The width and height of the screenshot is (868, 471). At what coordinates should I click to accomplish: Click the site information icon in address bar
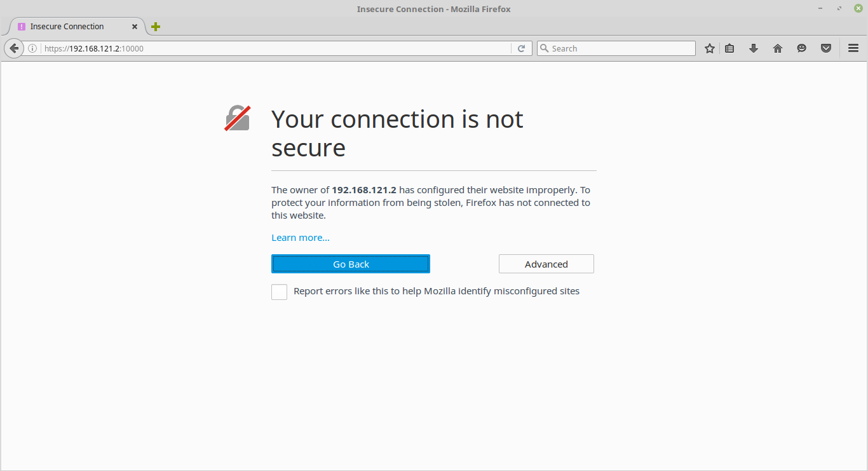coord(32,48)
